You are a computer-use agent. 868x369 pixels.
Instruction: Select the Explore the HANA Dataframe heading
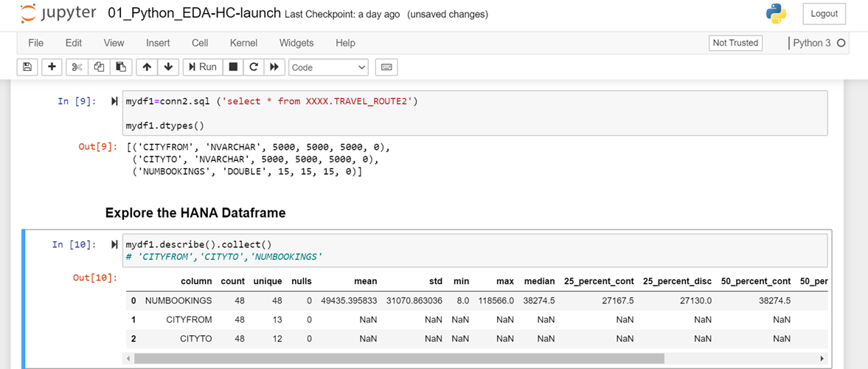pyautogui.click(x=195, y=213)
